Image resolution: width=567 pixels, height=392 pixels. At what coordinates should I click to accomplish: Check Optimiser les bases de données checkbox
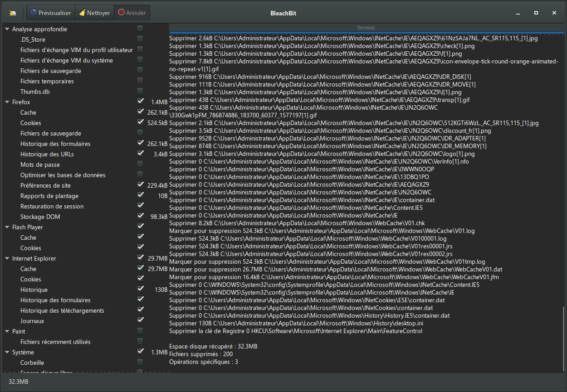click(x=140, y=174)
